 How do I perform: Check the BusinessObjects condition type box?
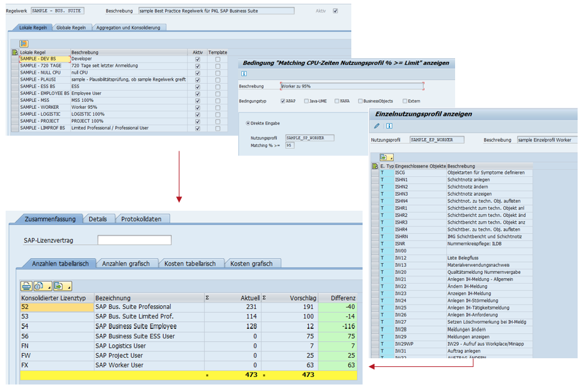361,101
